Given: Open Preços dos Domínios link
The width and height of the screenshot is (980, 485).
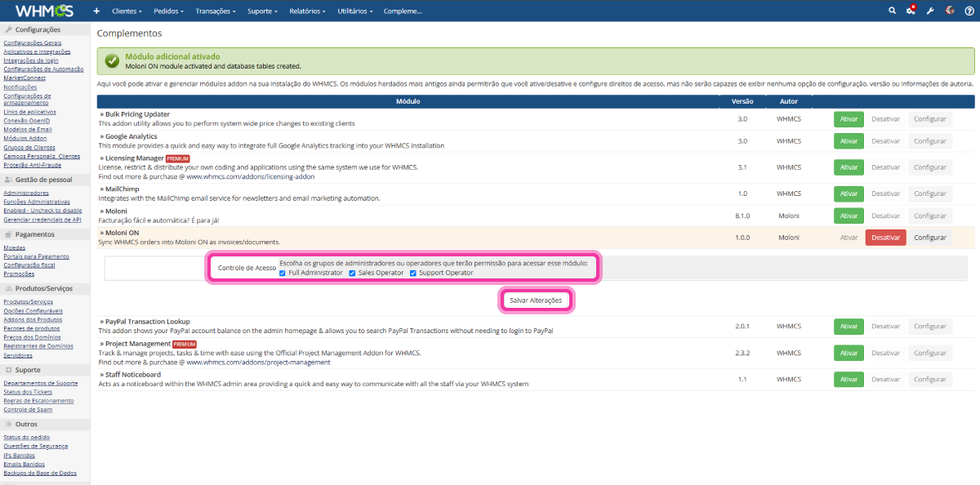Looking at the screenshot, I should pyautogui.click(x=32, y=337).
